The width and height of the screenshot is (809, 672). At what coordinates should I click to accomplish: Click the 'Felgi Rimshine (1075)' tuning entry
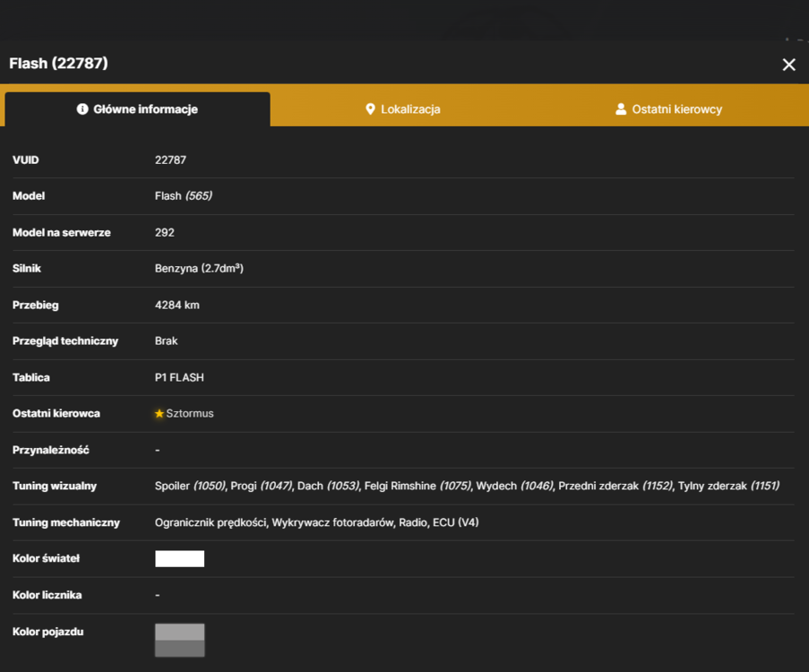pyautogui.click(x=417, y=487)
